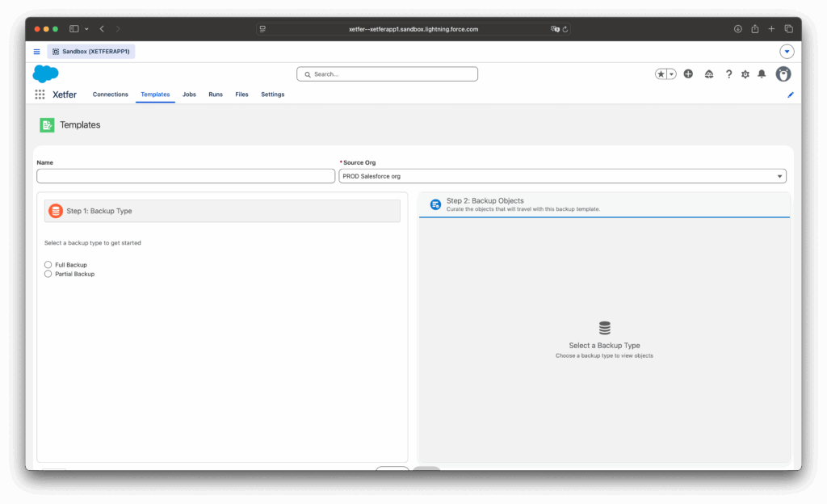Open the global create plus icon

pyautogui.click(x=688, y=74)
